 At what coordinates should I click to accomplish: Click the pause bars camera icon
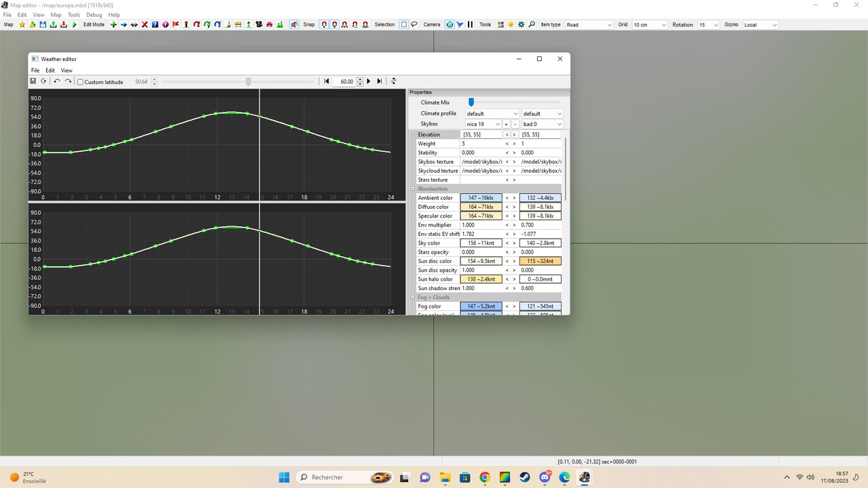point(470,24)
